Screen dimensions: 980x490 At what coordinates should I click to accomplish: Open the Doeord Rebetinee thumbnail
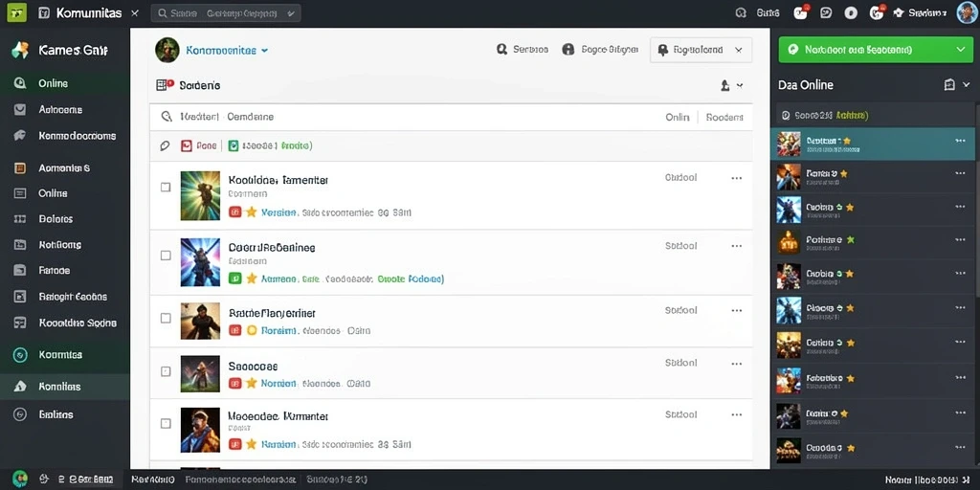click(200, 262)
